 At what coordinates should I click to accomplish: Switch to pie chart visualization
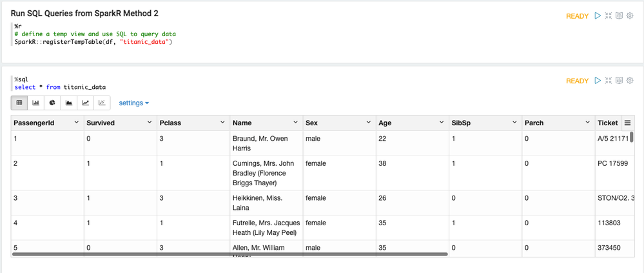click(x=52, y=103)
